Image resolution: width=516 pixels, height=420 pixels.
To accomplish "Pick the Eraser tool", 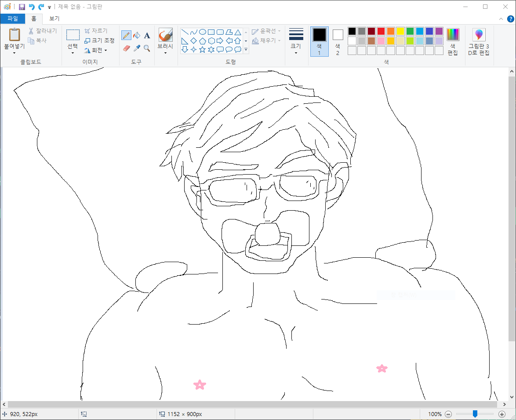I will click(x=126, y=48).
